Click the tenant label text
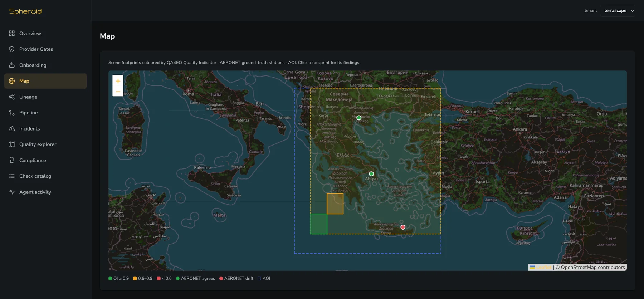This screenshot has width=644, height=299. pyautogui.click(x=591, y=11)
